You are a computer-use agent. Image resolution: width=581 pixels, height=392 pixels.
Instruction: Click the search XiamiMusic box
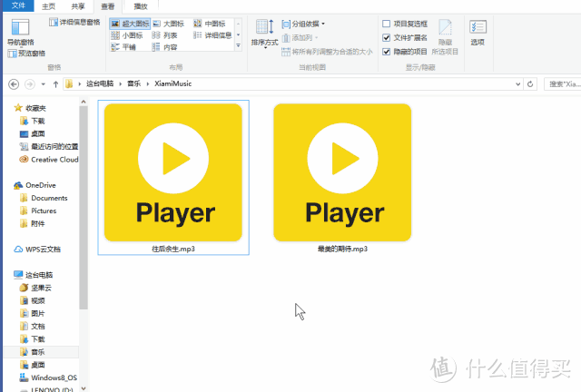(x=563, y=84)
